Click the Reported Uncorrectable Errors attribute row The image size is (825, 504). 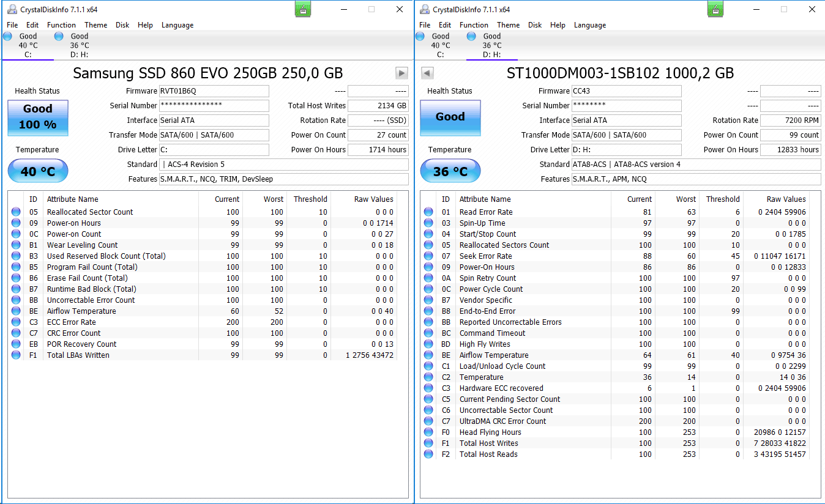click(615, 322)
